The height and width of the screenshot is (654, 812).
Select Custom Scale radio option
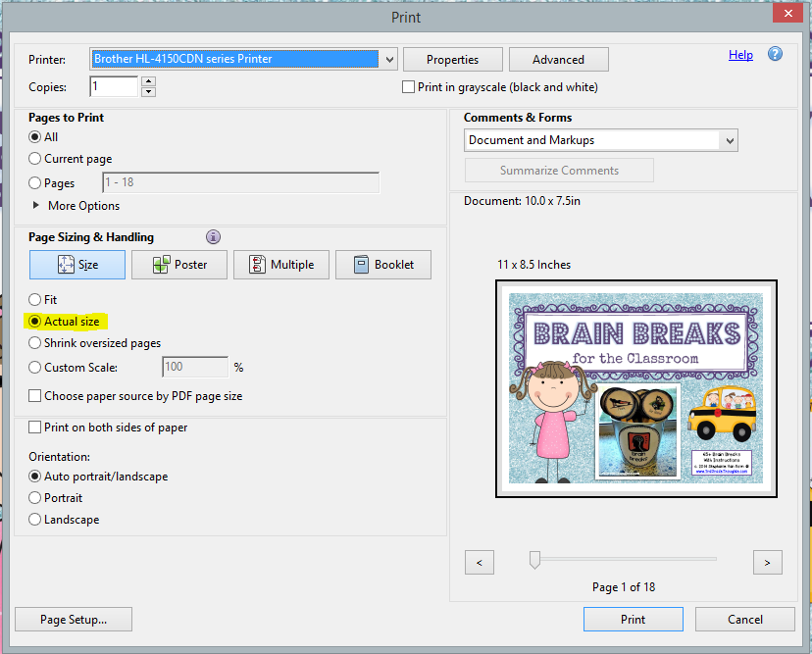[34, 367]
